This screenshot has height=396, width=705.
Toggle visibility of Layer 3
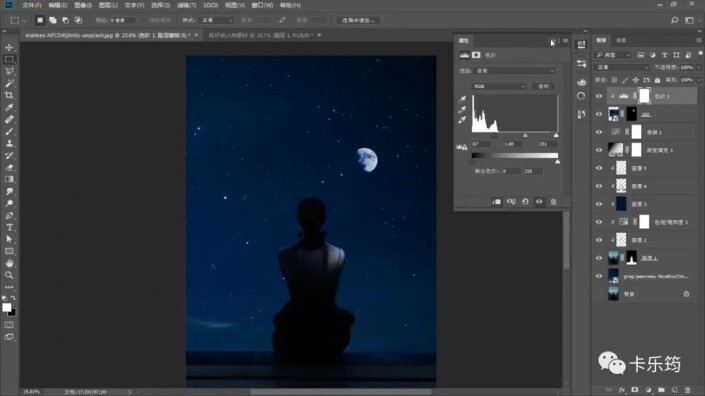click(599, 204)
